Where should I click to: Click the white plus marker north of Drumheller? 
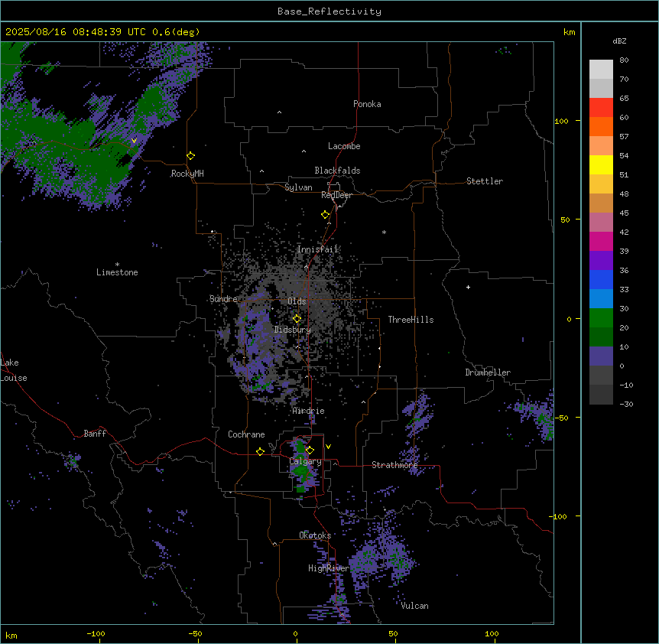click(x=468, y=287)
